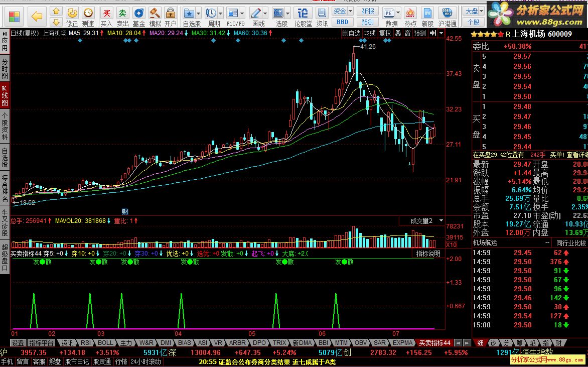The height and width of the screenshot is (367, 588).
Task: Open the 股市日记 stock diary in status bar
Action: [x=77, y=362]
